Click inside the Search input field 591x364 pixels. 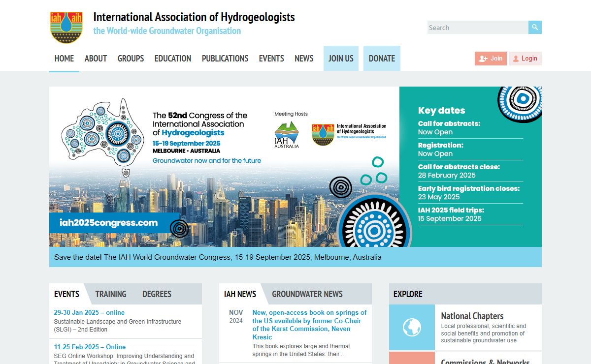[x=477, y=28]
